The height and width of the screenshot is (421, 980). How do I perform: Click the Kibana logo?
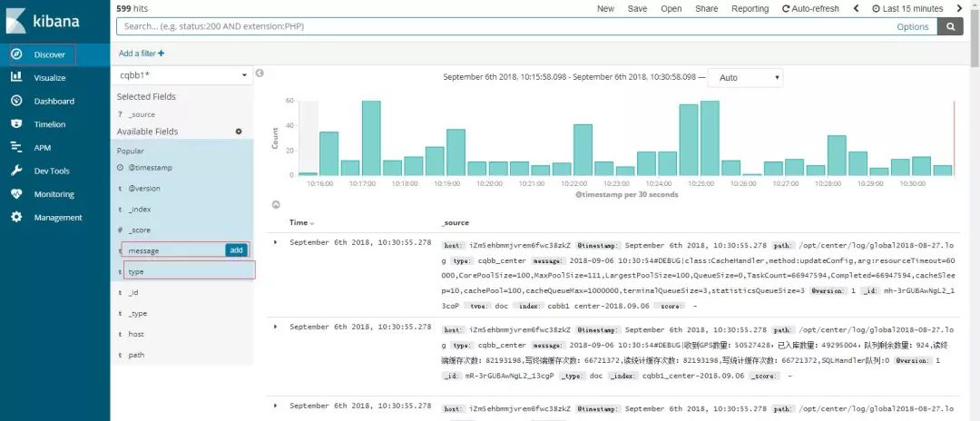(x=43, y=20)
